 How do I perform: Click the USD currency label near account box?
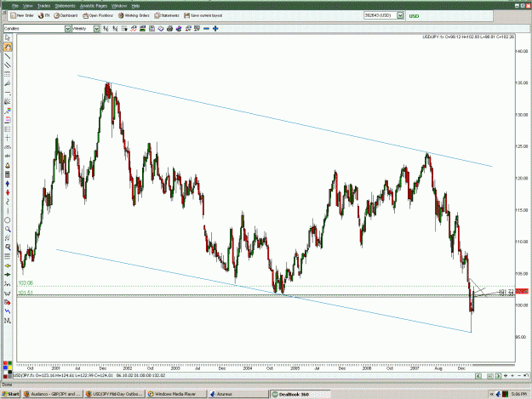414,16
